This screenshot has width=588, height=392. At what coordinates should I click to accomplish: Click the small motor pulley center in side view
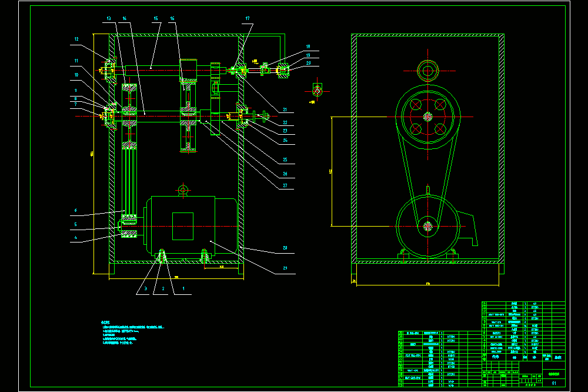coord(428,227)
